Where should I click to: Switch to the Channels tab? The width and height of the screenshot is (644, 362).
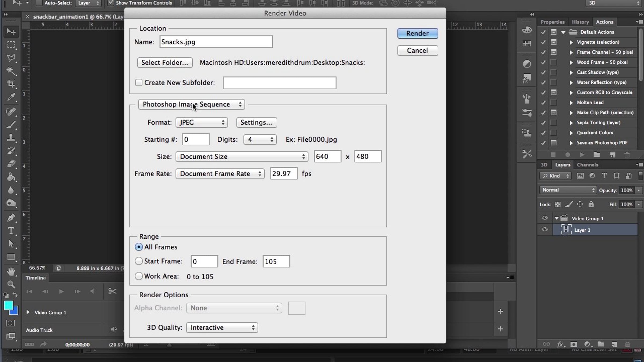click(x=587, y=165)
